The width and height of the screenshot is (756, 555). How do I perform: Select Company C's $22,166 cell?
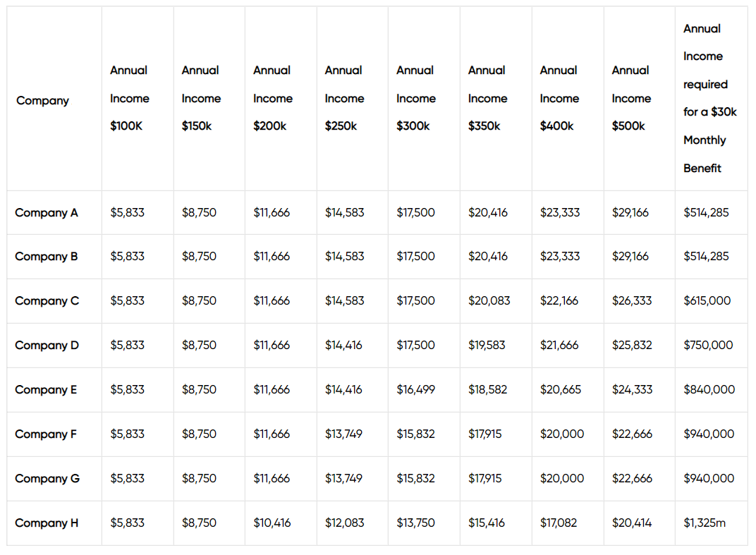pyautogui.click(x=559, y=300)
